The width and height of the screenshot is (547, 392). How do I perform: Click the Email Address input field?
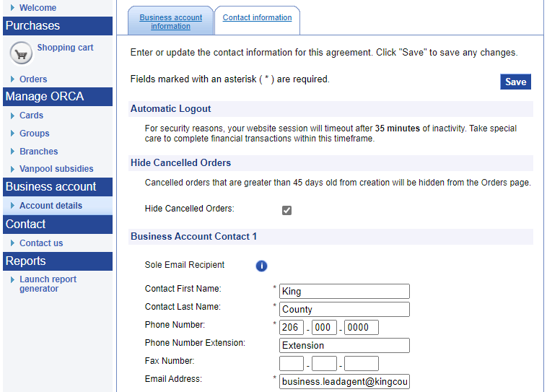344,382
